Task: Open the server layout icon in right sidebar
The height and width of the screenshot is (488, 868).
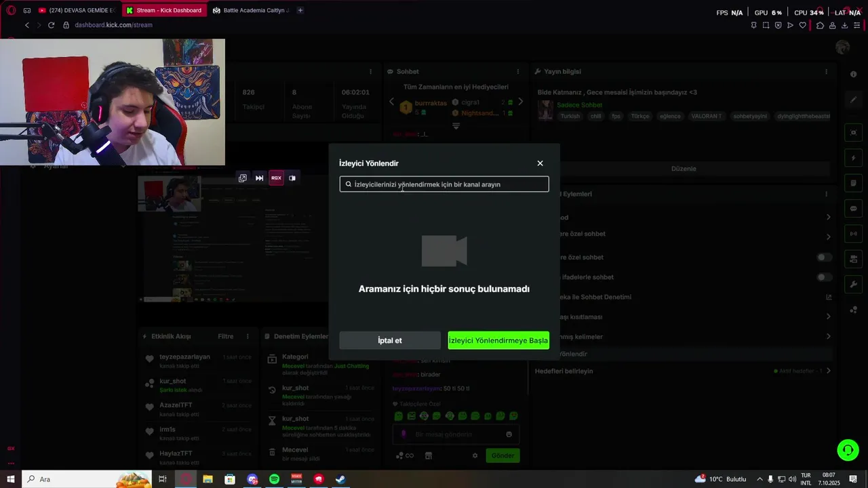Action: pyautogui.click(x=854, y=259)
